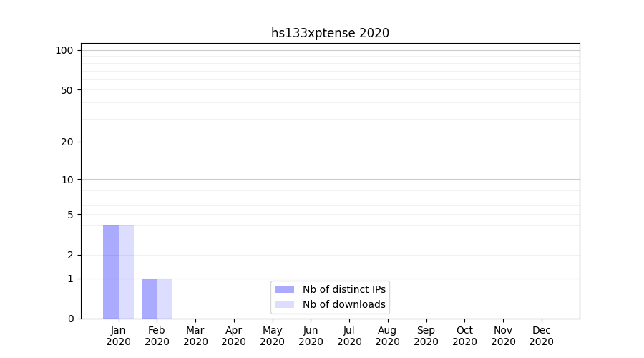Select the Jan 2020 x-axis label
644x358 pixels.
pyautogui.click(x=118, y=336)
